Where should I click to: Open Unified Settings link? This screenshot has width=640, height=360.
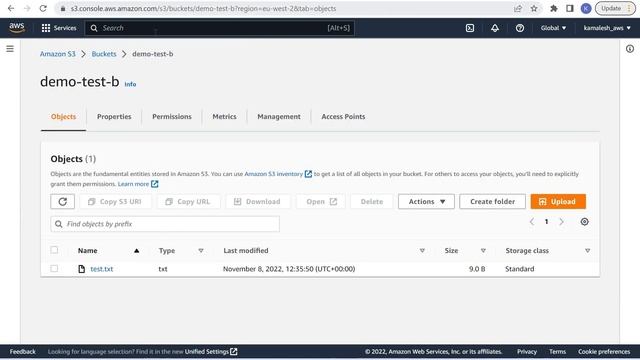tap(211, 351)
